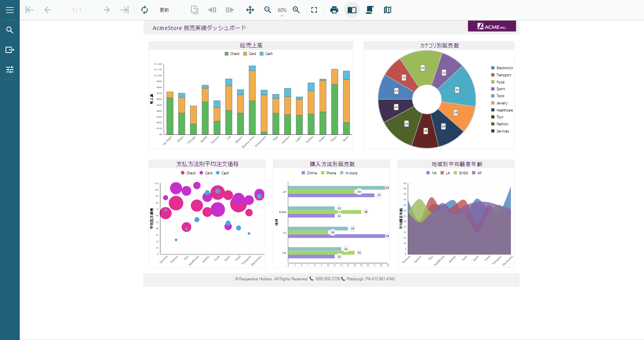Click Sport in pie chart legend
This screenshot has width=644, height=340.
[501, 89]
